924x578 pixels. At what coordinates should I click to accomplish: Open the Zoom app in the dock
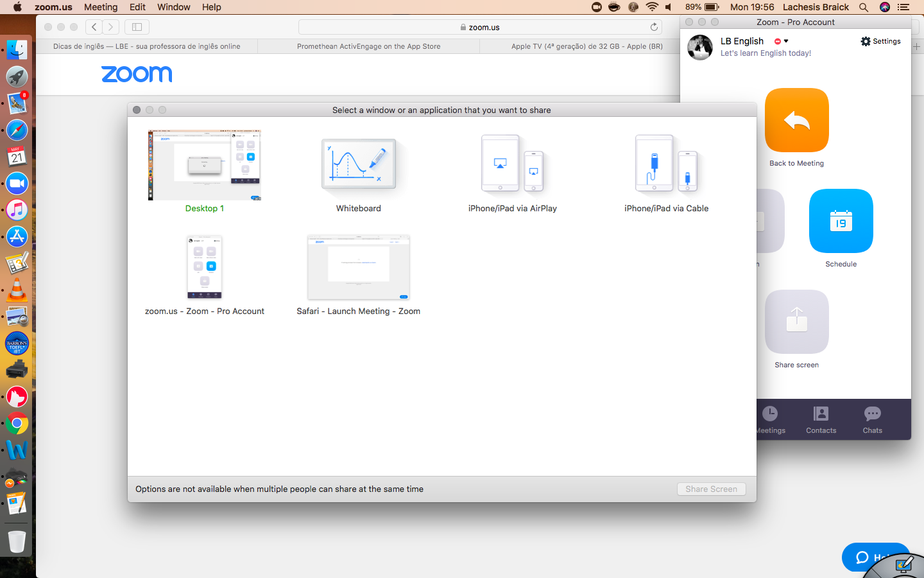pyautogui.click(x=17, y=184)
